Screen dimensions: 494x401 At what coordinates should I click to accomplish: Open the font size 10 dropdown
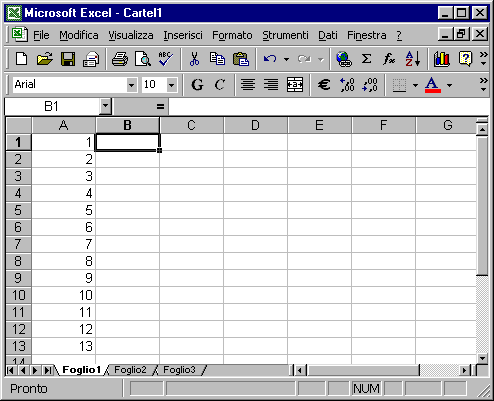171,85
